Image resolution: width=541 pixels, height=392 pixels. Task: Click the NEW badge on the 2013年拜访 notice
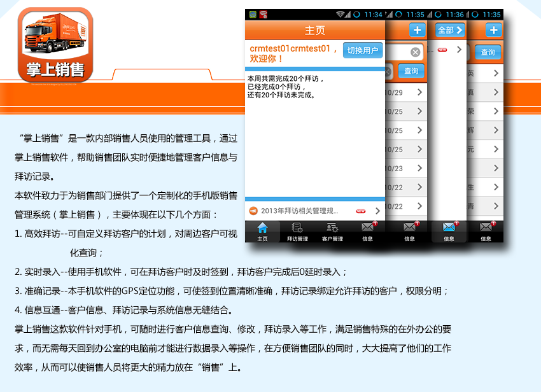360,211
